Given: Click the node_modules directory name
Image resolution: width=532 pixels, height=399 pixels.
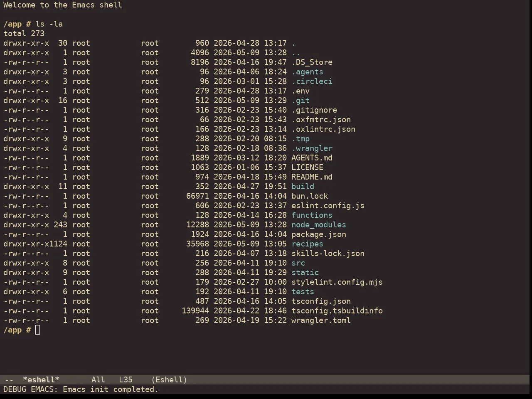Looking at the screenshot, I should (x=319, y=225).
